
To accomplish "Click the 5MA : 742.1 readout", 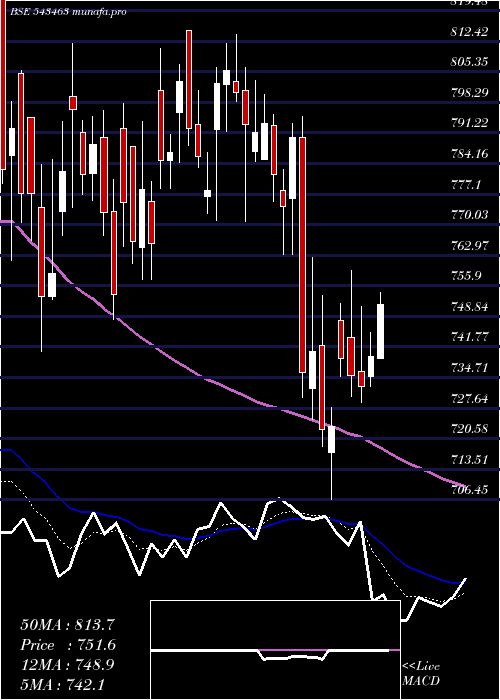I will click(62, 684).
